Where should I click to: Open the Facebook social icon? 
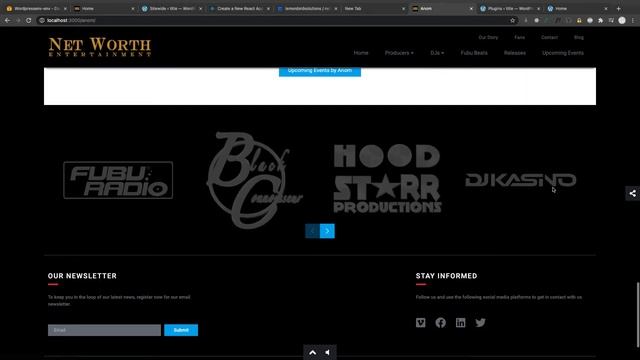pos(440,322)
